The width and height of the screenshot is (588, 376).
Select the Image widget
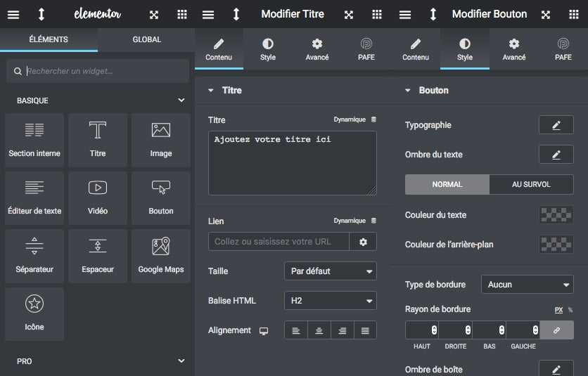click(161, 140)
